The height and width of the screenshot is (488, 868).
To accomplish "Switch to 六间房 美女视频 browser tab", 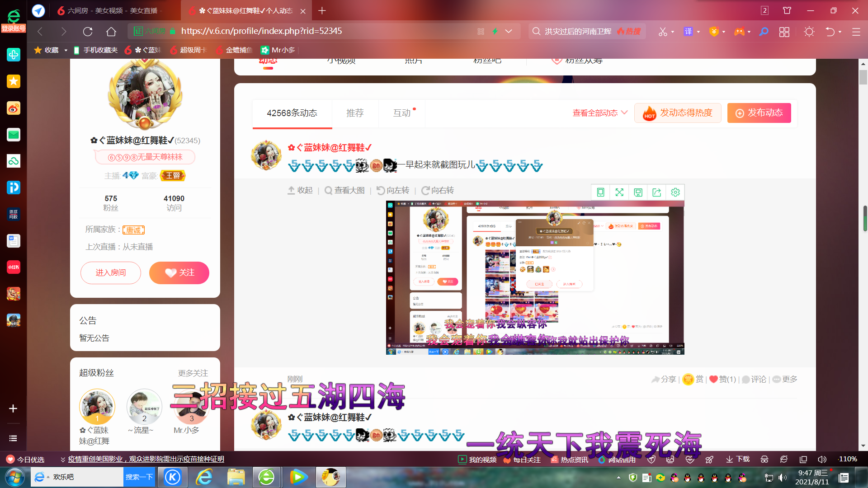I will pos(110,10).
